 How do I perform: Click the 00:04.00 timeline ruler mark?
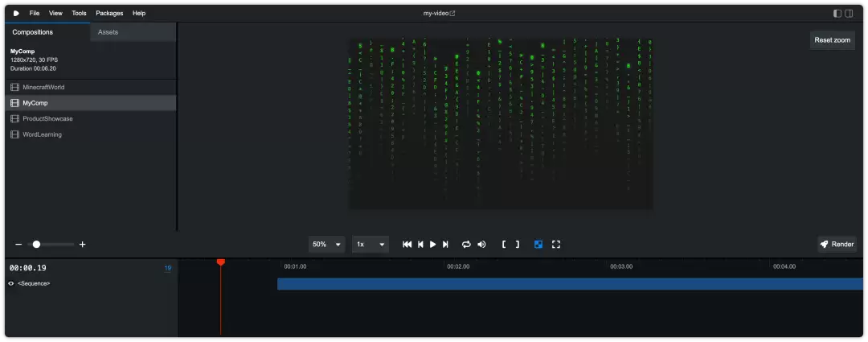pos(784,266)
